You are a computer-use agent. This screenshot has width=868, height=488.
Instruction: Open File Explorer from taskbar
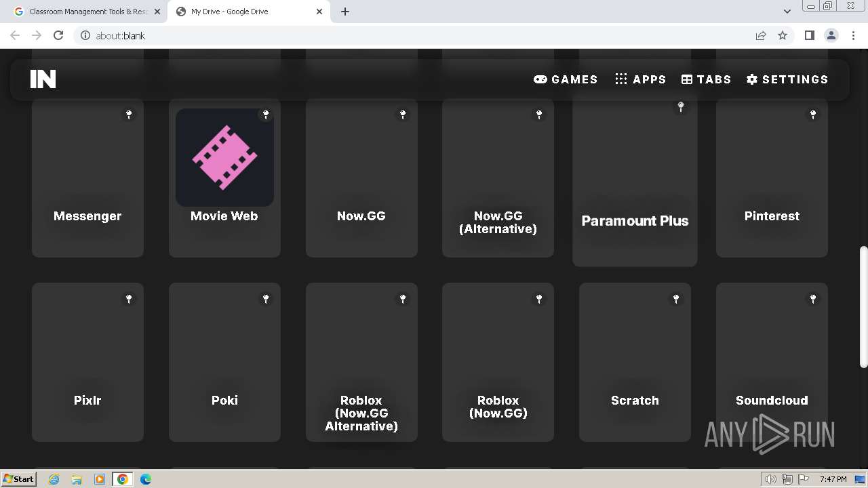coord(77,479)
